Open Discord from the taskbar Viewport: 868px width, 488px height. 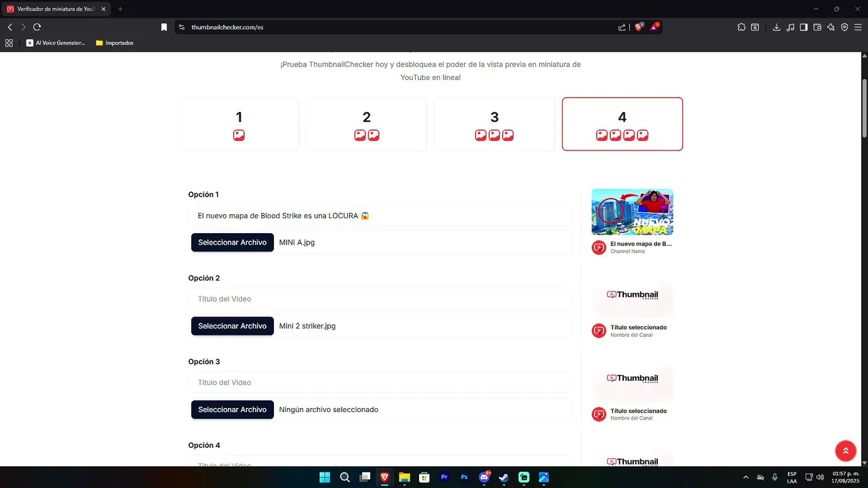point(484,477)
